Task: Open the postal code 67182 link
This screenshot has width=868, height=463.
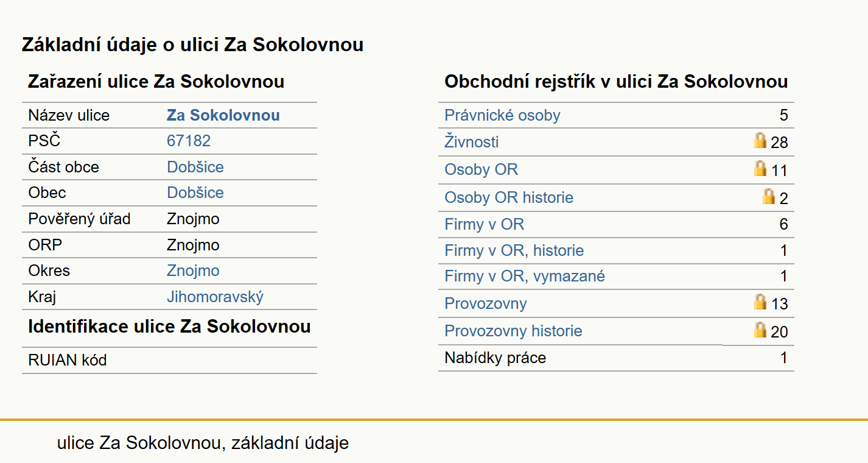Action: coord(189,141)
